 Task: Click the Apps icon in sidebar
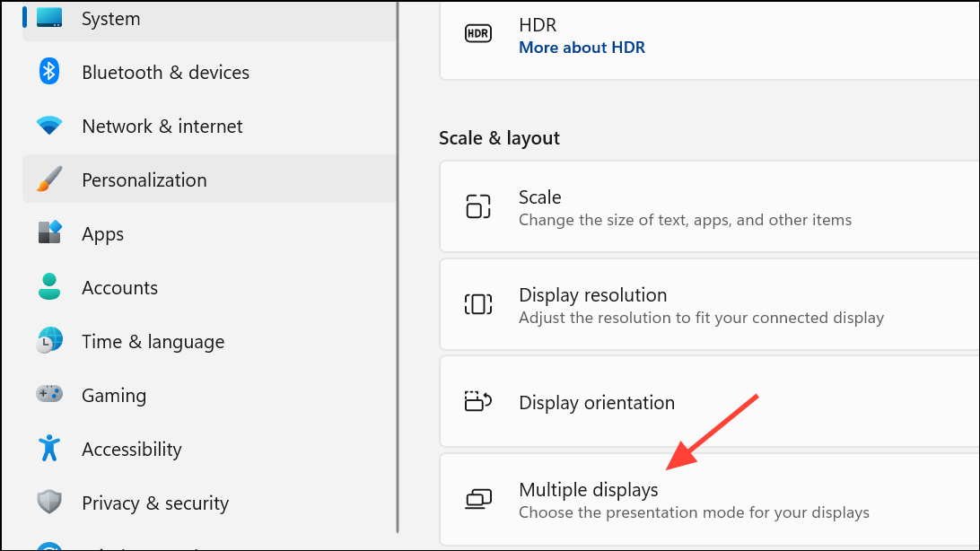coord(49,233)
